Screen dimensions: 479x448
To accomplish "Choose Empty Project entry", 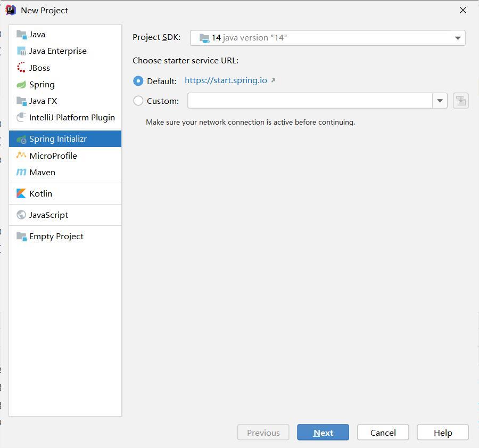I will click(x=65, y=237).
